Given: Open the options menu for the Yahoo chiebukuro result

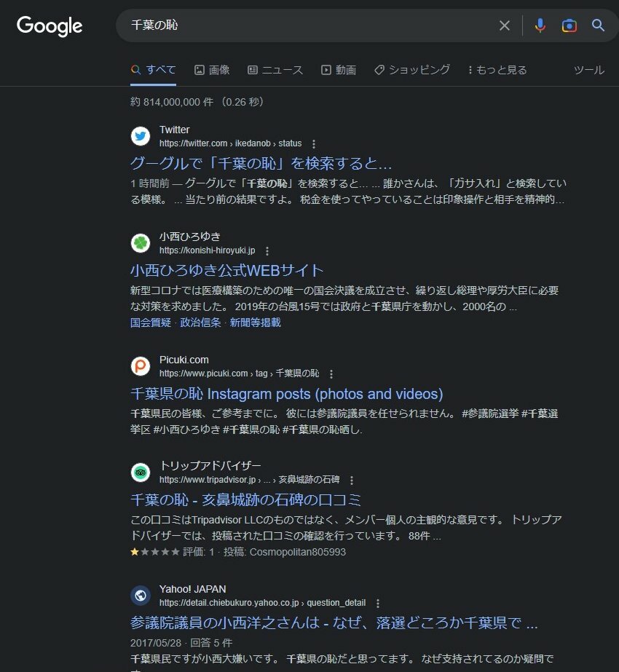Looking at the screenshot, I should click(378, 604).
